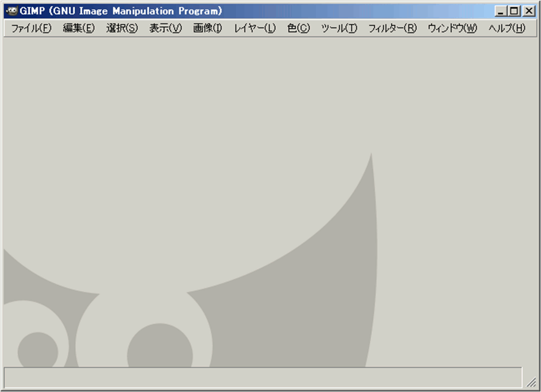This screenshot has height=392, width=541.
Task: Show the ウィンドウ(W) menu
Action: point(452,29)
